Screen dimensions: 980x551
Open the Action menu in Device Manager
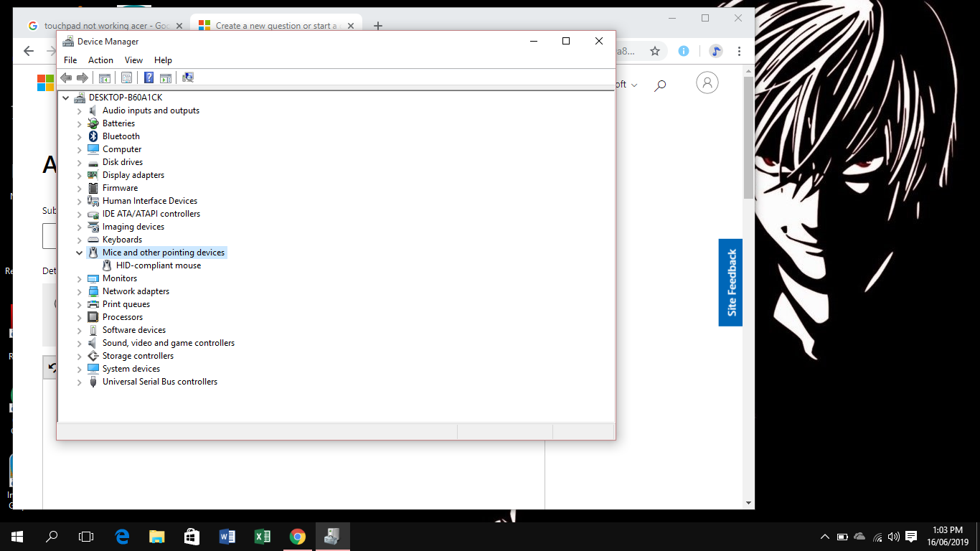click(x=100, y=60)
